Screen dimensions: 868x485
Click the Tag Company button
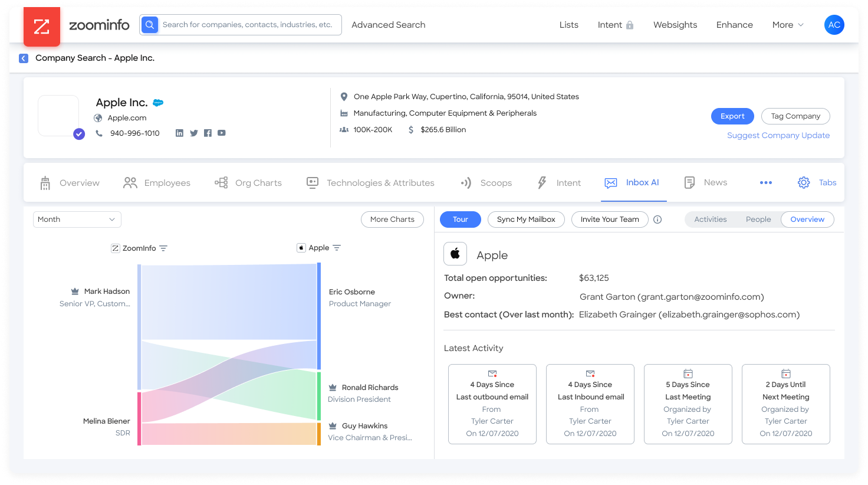(795, 116)
